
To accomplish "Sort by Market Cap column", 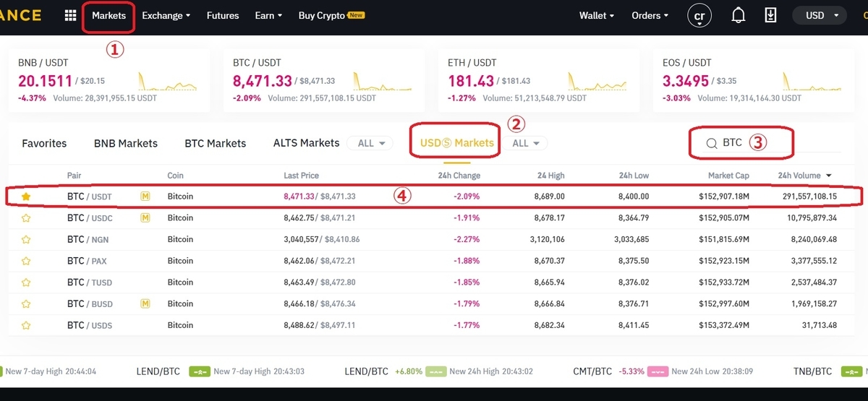I will pyautogui.click(x=729, y=176).
